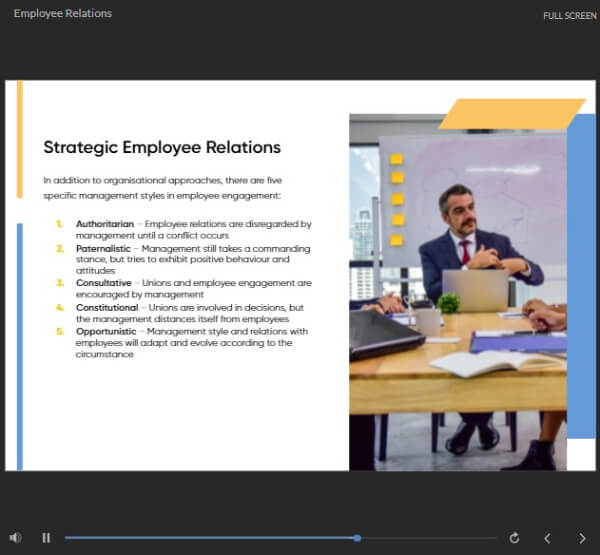Advance to the next slide arrow
The width and height of the screenshot is (600, 555).
[582, 538]
